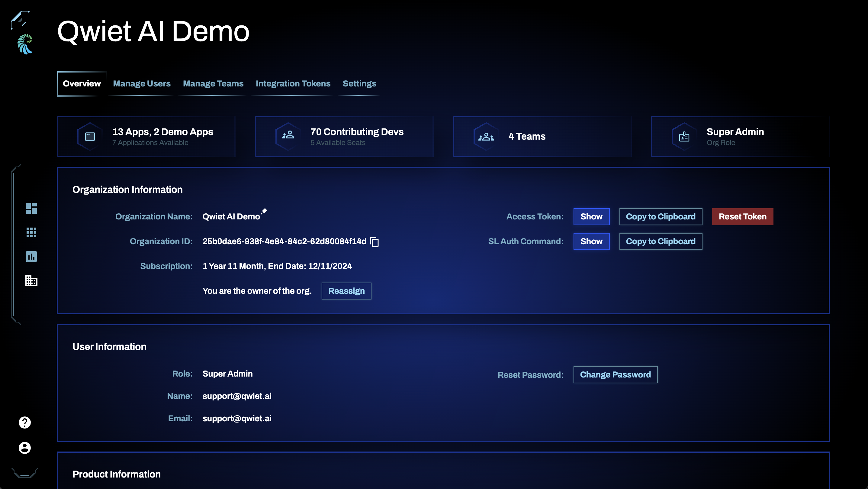The width and height of the screenshot is (868, 489).
Task: Click the pencil icon to edit organization name
Action: pyautogui.click(x=264, y=211)
